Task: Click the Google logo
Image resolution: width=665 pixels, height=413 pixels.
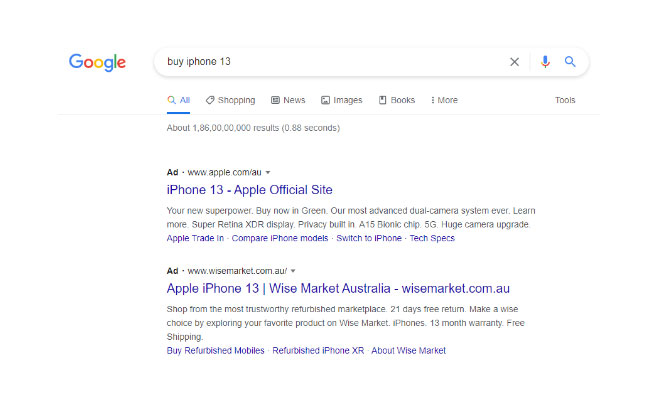Action: point(97,62)
